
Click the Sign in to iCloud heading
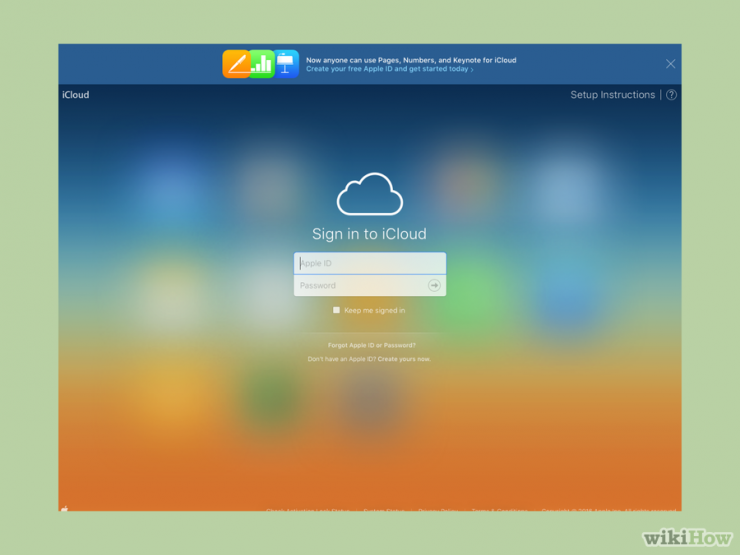369,234
